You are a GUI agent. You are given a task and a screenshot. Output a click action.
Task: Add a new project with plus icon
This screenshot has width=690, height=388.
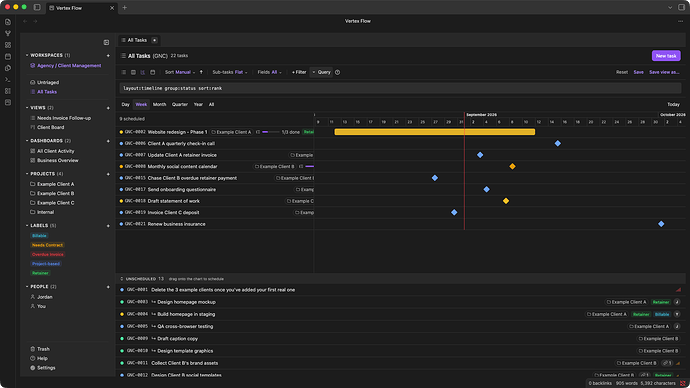[x=108, y=174]
